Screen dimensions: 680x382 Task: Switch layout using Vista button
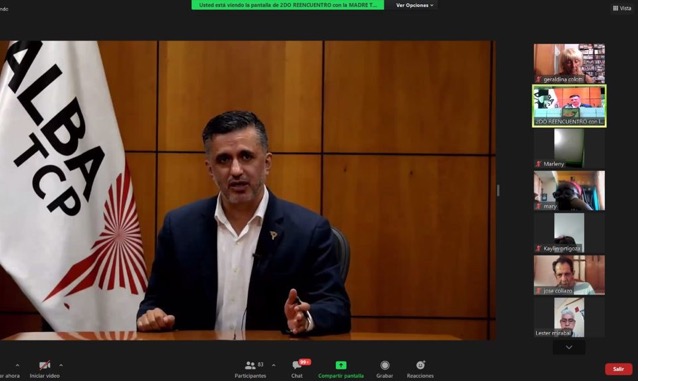[x=622, y=8]
